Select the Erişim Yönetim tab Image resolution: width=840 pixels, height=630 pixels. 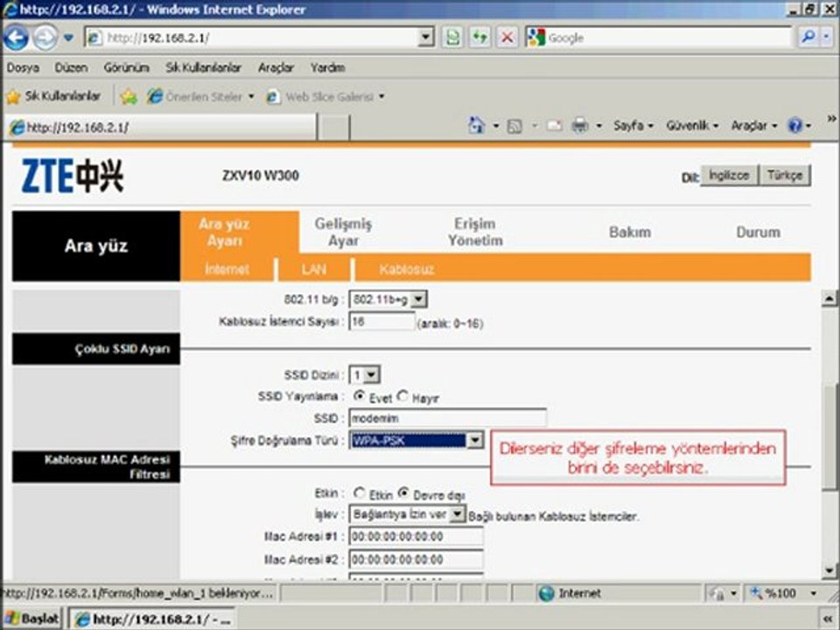[x=476, y=233]
